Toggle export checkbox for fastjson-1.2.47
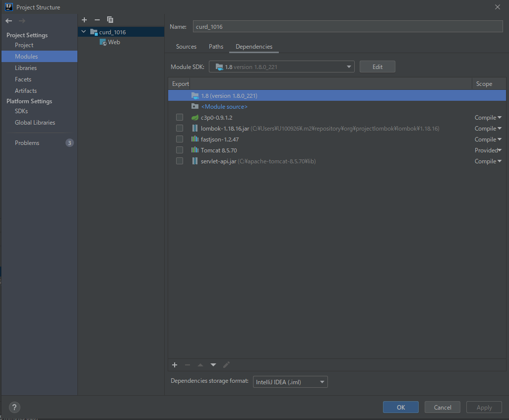This screenshot has height=420, width=509. (x=180, y=139)
